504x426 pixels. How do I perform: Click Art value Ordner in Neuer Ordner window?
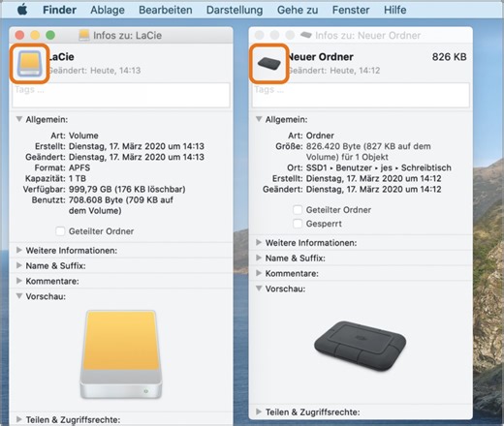(x=320, y=136)
